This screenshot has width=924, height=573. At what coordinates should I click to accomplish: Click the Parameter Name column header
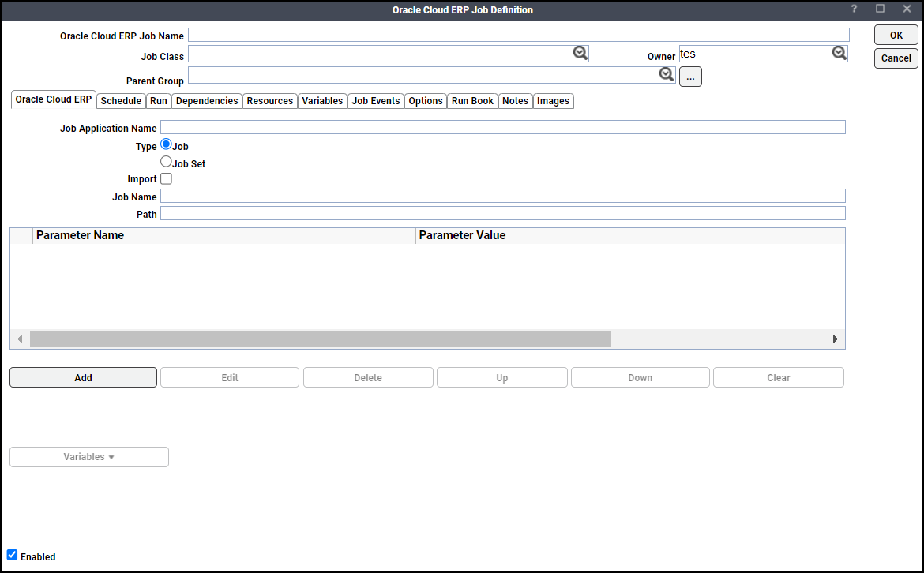point(224,235)
